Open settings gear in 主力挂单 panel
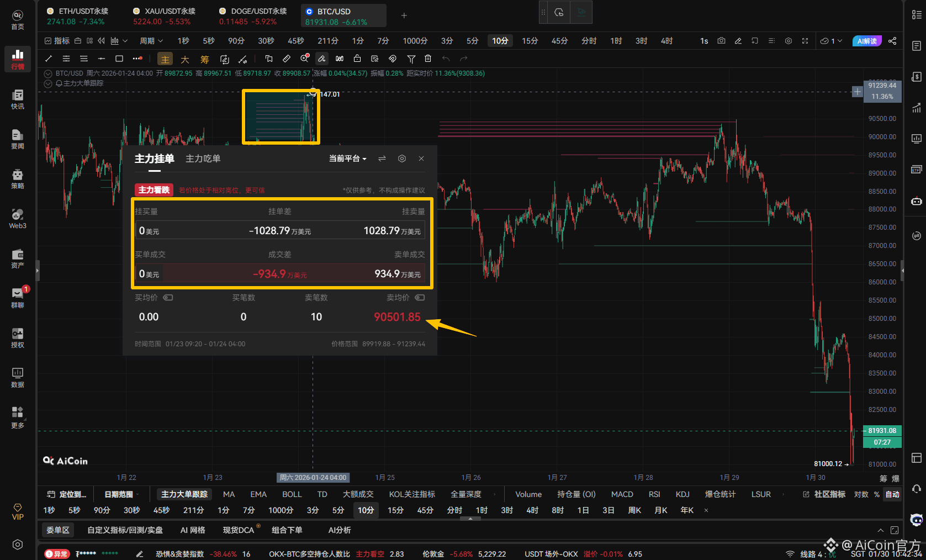The height and width of the screenshot is (560, 926). [x=402, y=159]
